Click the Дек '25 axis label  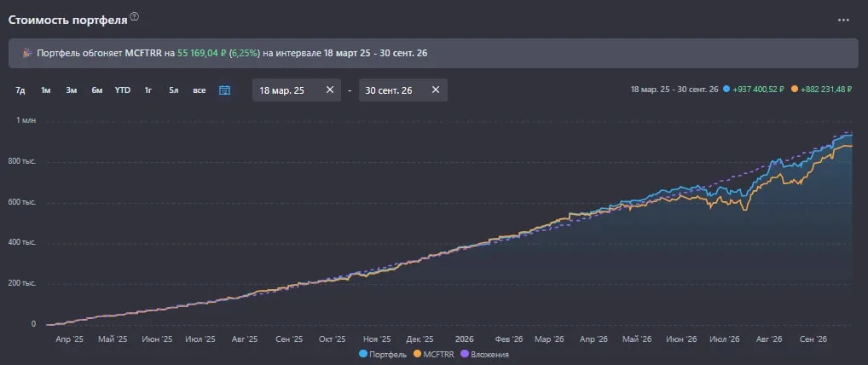click(x=420, y=339)
